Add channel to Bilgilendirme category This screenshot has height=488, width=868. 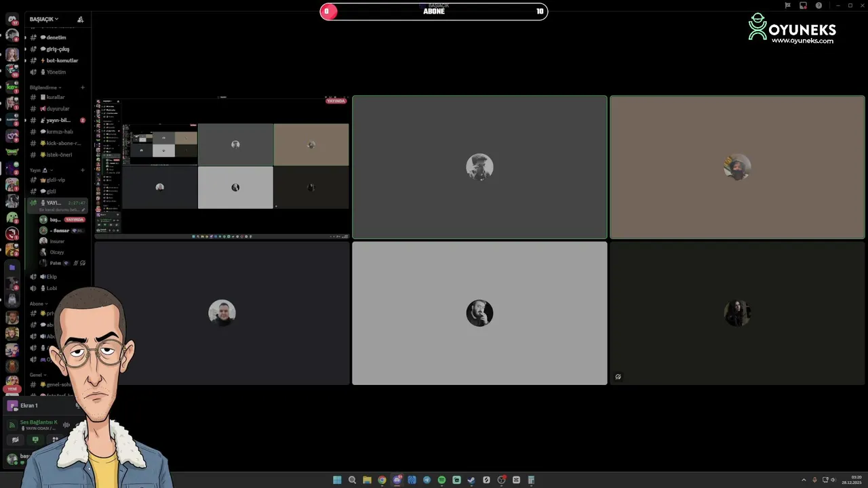click(83, 87)
